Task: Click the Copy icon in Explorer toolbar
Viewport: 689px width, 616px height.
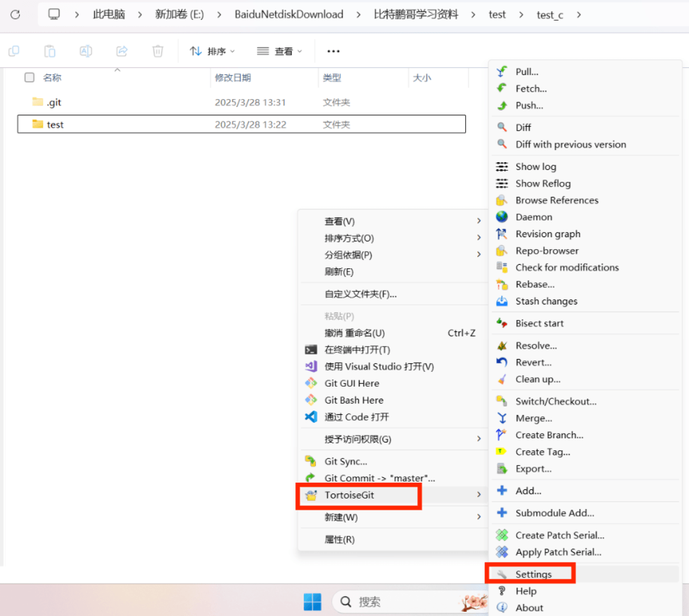Action: click(x=14, y=51)
